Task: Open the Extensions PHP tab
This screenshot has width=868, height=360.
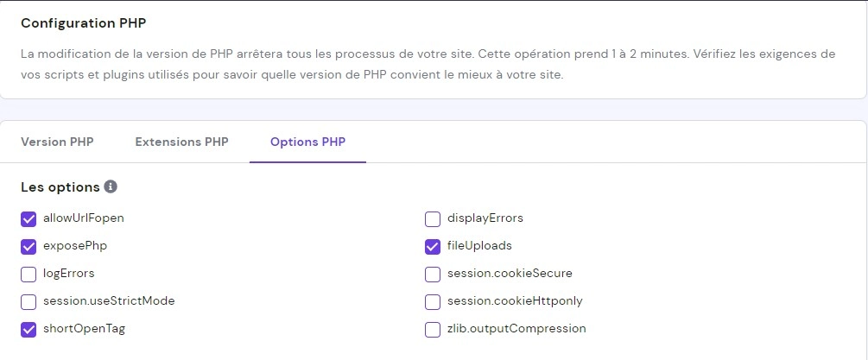Action: pos(181,142)
